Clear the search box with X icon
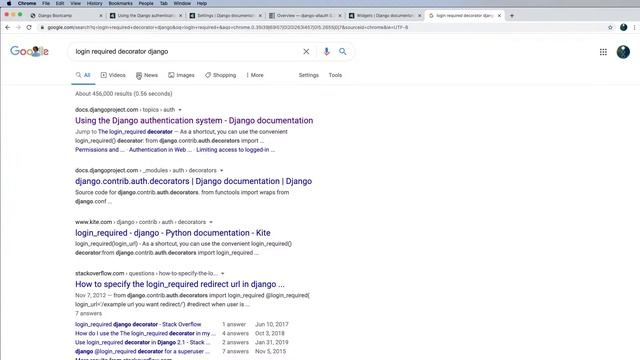The height and width of the screenshot is (360, 640). 306,51
